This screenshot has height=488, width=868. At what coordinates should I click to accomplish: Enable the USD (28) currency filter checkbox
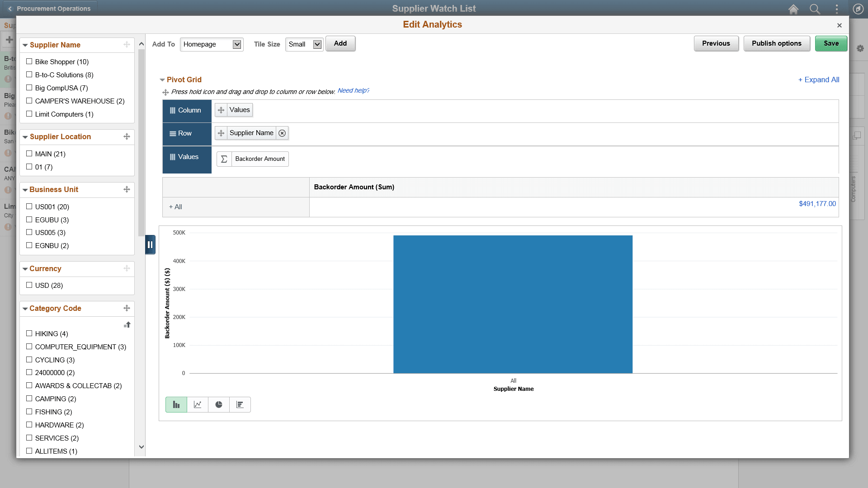(x=30, y=285)
